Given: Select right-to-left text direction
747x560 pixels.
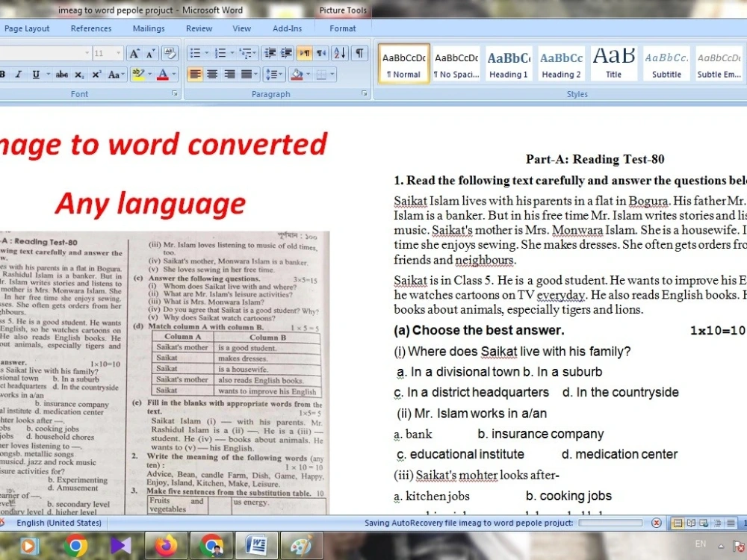Looking at the screenshot, I should tap(321, 53).
